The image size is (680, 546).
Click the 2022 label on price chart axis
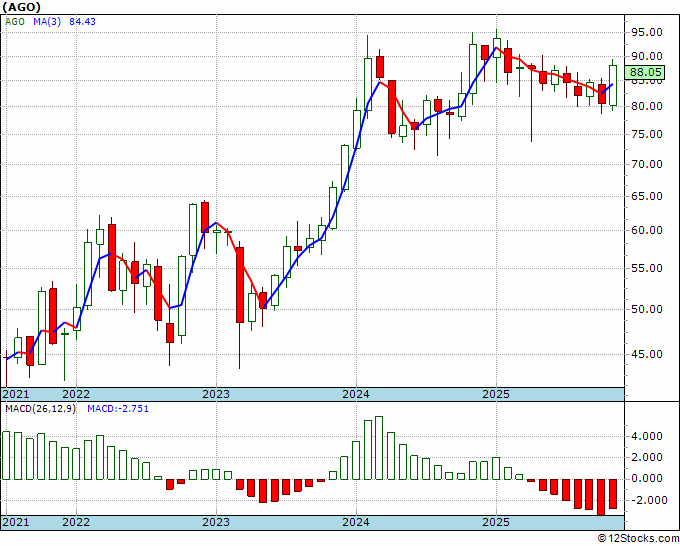tap(76, 394)
